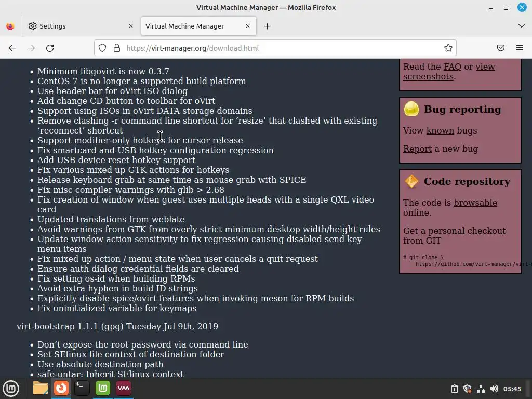Image resolution: width=532 pixels, height=399 pixels.
Task: Switch to Firefox in the taskbar
Action: point(61,388)
